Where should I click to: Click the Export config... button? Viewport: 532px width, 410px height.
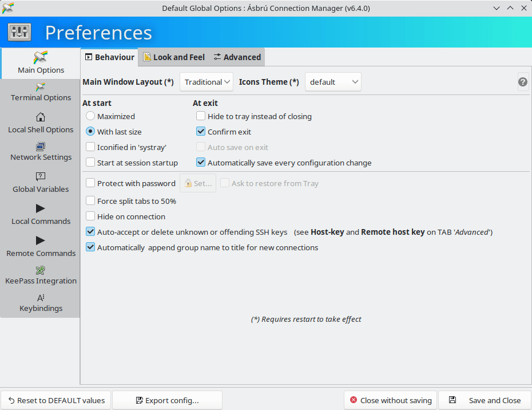(x=167, y=400)
